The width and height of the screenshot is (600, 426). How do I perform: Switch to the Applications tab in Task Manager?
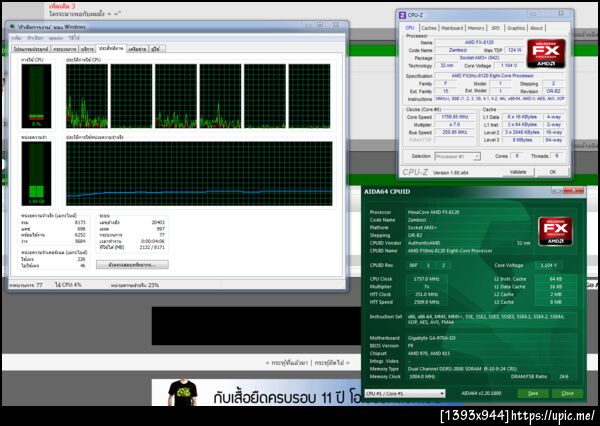[x=31, y=49]
